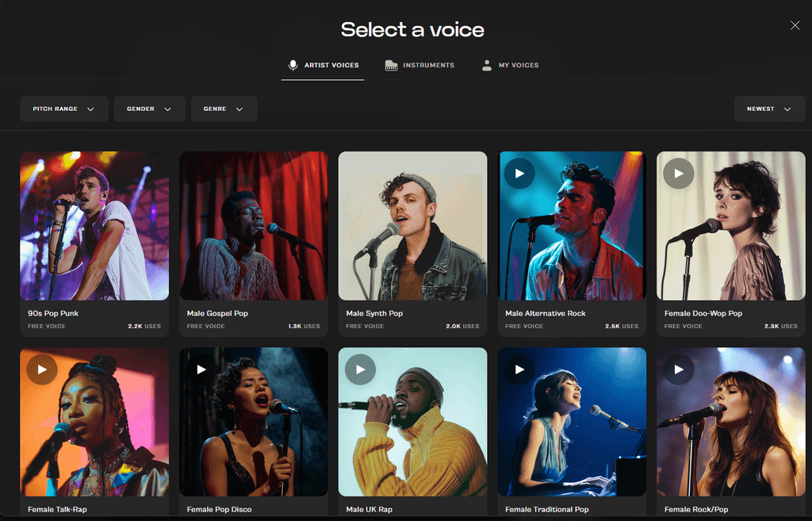Click the keyboard icon on Instruments tab
Viewport: 812px width, 521px height.
[390, 65]
